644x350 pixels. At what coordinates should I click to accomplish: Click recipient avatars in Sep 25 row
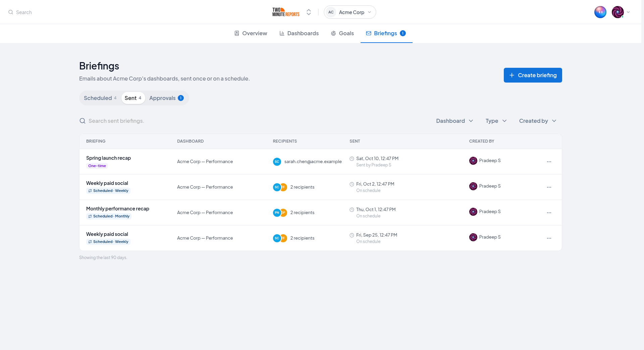pyautogui.click(x=280, y=238)
